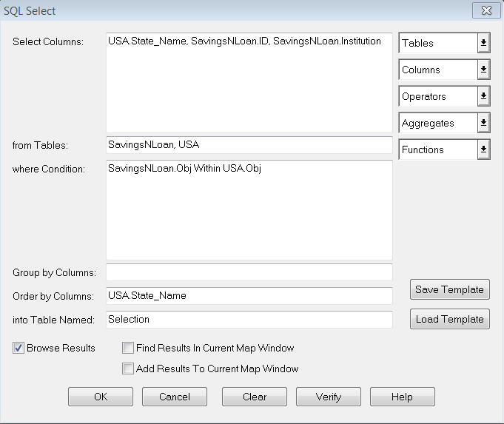Viewport: 504px width, 424px height.
Task: Click the OK button
Action: (x=101, y=397)
